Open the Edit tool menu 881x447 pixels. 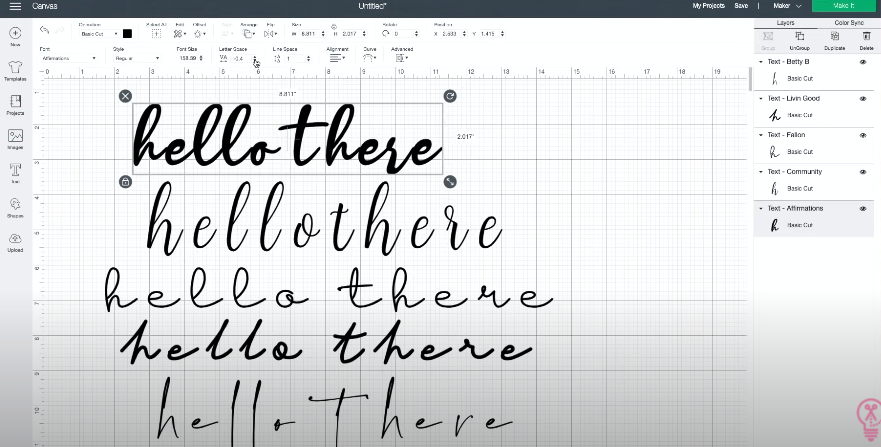179,34
